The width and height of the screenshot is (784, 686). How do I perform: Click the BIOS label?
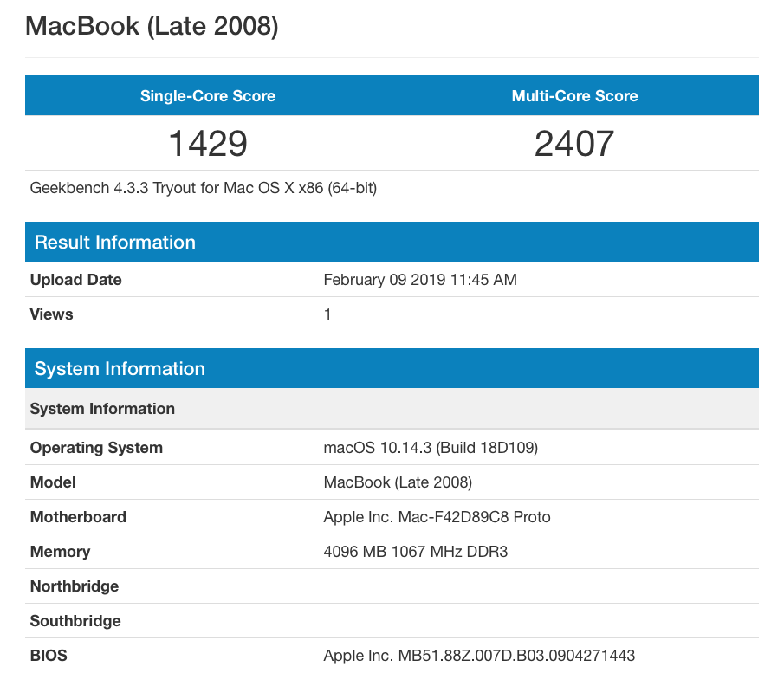(x=49, y=655)
